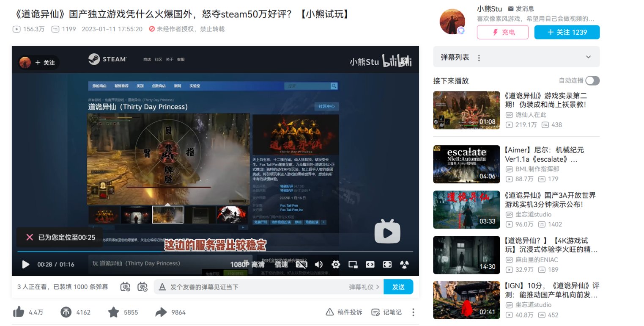Visit uploader 坐忘道studio under the 3A demo video
The width and height of the screenshot is (644, 326).
[533, 214]
